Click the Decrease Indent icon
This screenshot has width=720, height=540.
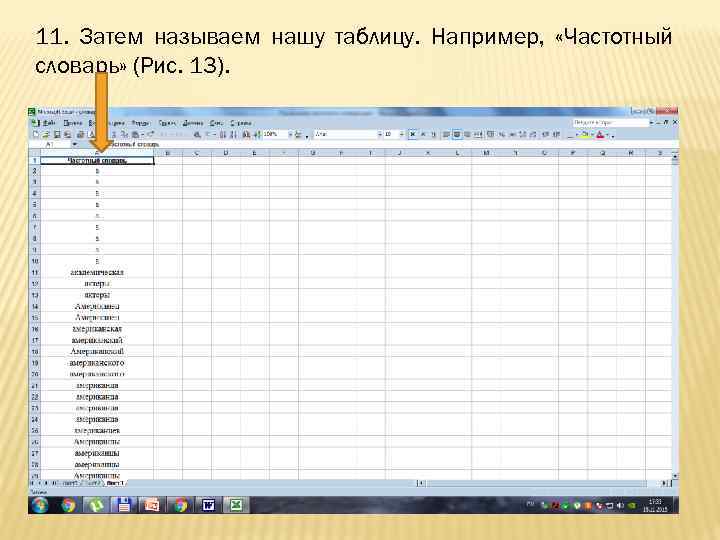click(x=545, y=134)
